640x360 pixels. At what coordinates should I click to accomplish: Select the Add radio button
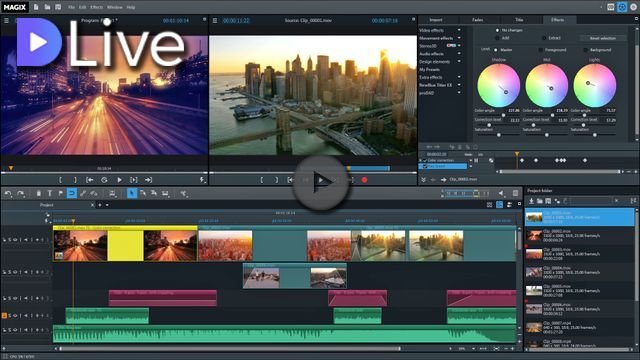(x=497, y=38)
